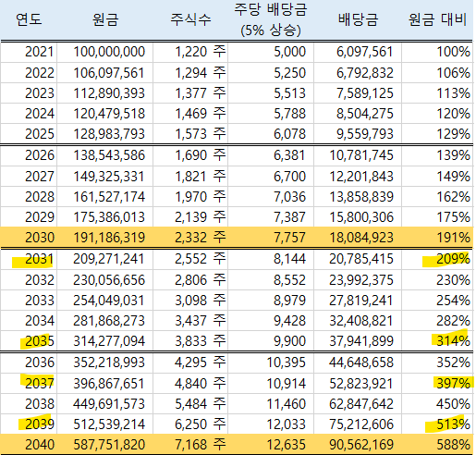Click ratio cell 397%
The height and width of the screenshot is (455, 476).
454,384
